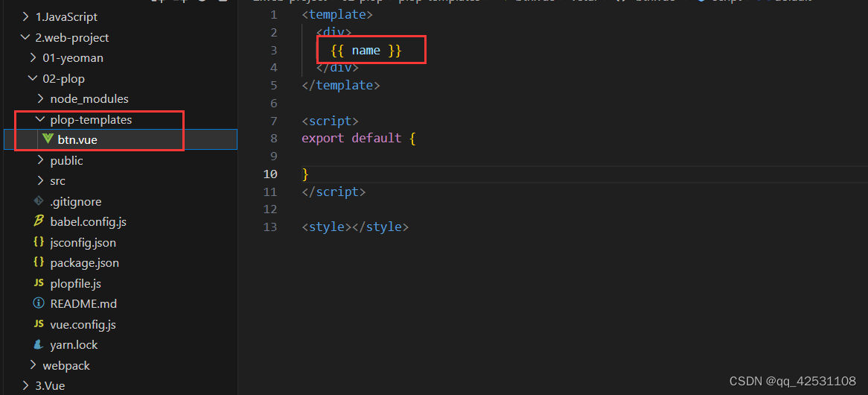This screenshot has width=868, height=395.
Task: Click the opening <div> tag on line 2
Action: pyautogui.click(x=334, y=32)
